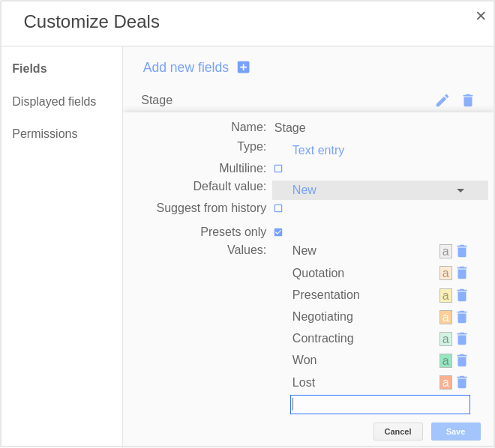
Task: Delete the Negotiating value
Action: click(462, 317)
